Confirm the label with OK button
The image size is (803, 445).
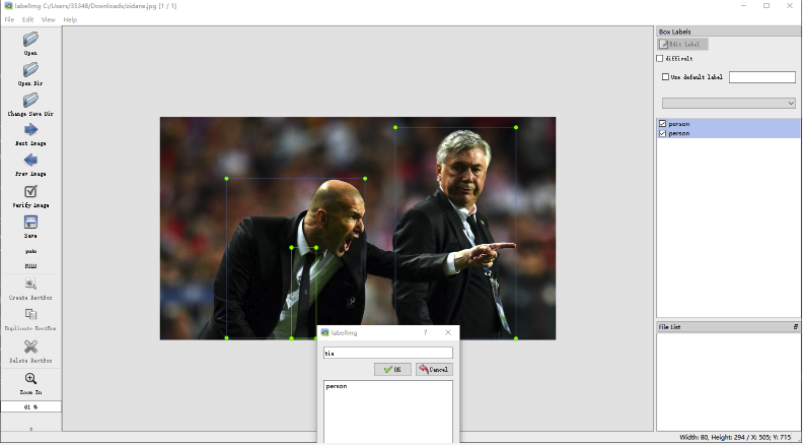[x=392, y=369]
